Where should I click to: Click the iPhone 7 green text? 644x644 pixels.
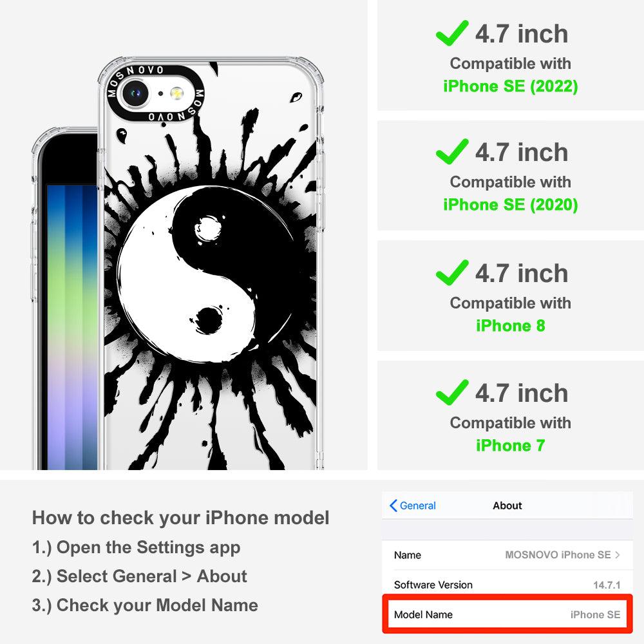(511, 445)
